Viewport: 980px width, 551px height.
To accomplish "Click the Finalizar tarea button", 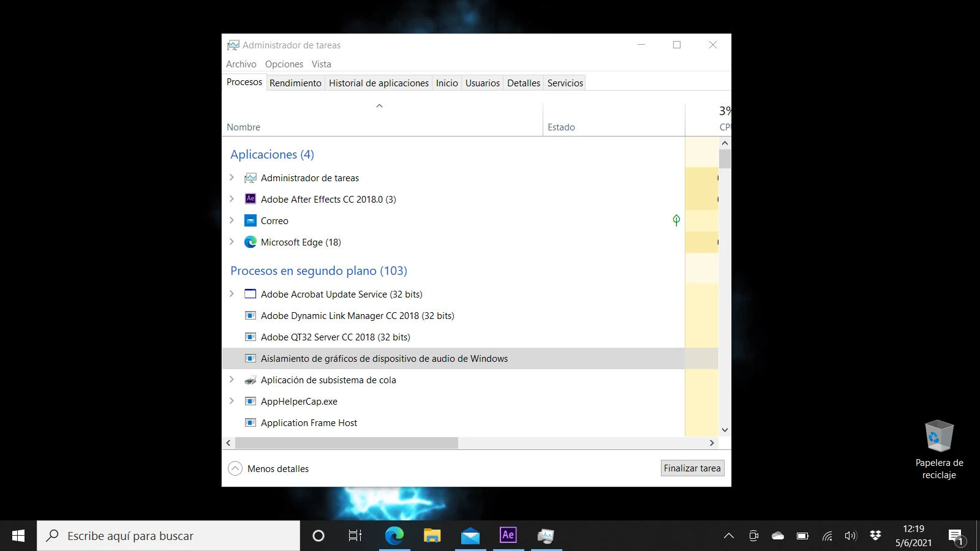I will pos(692,468).
